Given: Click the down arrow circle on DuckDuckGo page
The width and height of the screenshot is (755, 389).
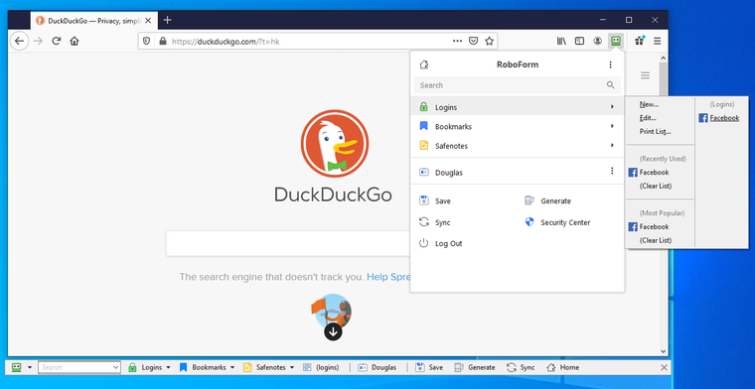Looking at the screenshot, I should [333, 332].
